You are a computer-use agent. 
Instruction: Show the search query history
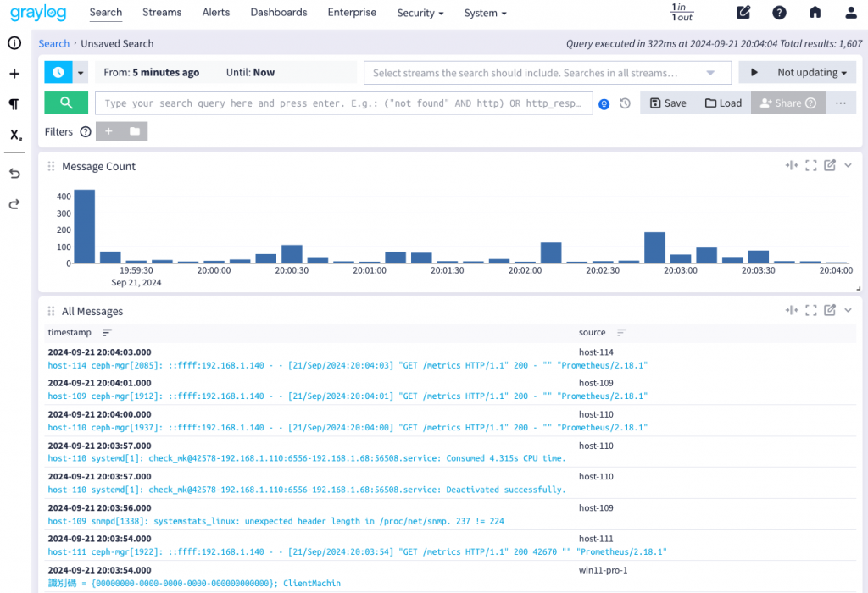(625, 103)
